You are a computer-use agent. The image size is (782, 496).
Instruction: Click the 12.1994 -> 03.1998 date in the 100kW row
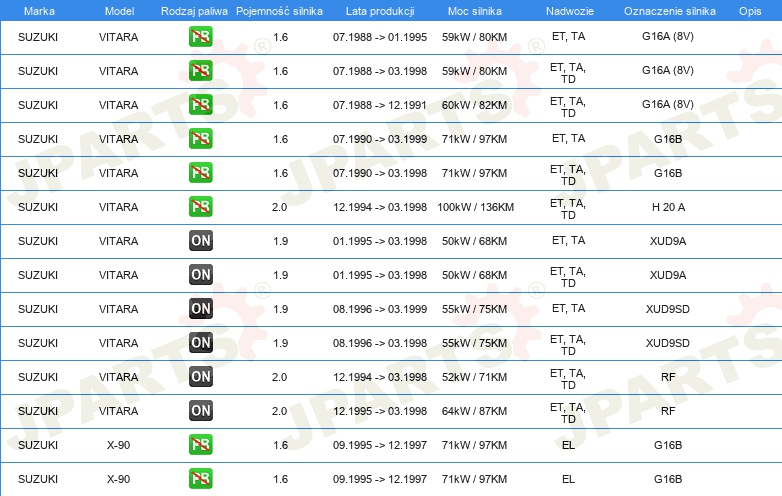pyautogui.click(x=380, y=207)
